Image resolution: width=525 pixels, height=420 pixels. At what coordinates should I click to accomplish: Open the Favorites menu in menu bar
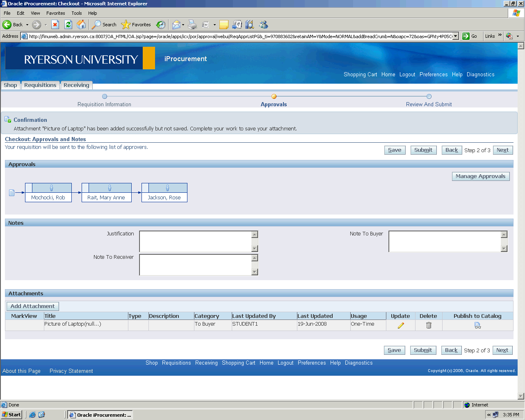(55, 13)
